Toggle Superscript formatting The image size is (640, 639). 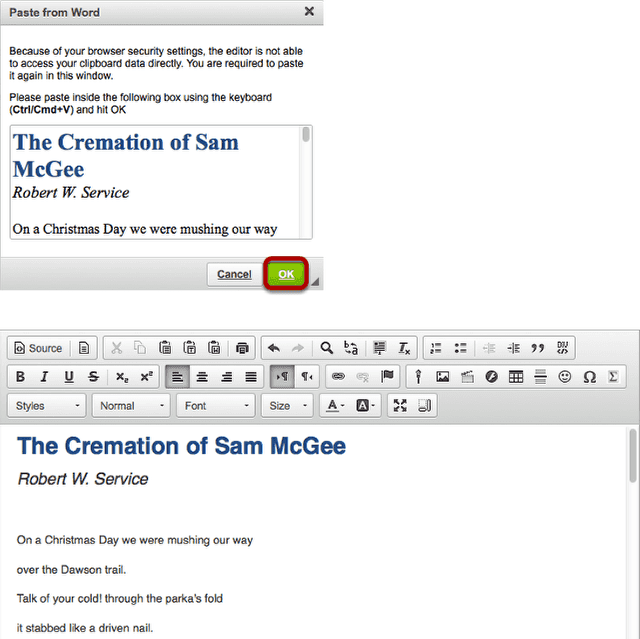[146, 377]
